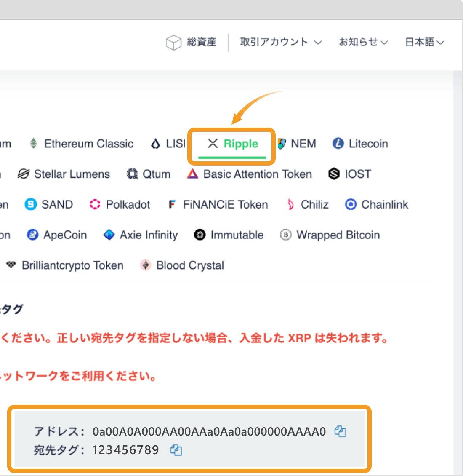
Task: Select the IOST currency tab
Action: tap(350, 174)
